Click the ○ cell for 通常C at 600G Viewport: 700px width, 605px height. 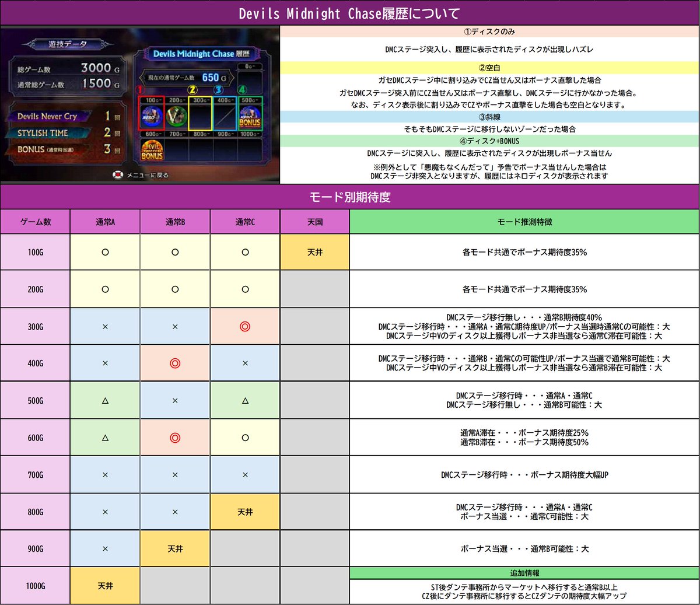[245, 438]
